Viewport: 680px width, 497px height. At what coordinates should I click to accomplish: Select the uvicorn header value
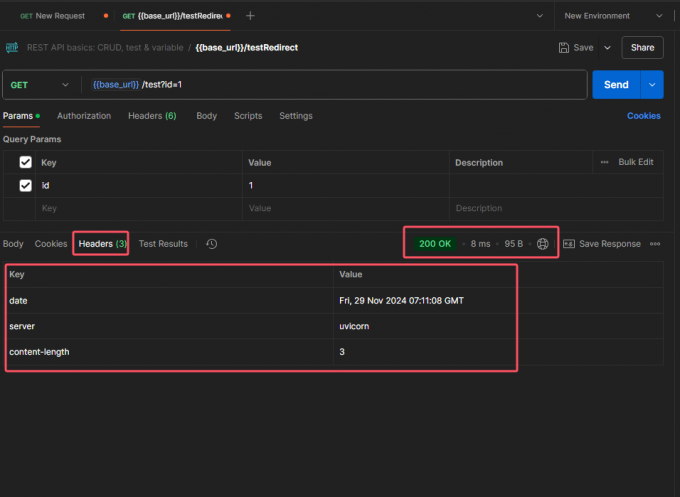354,326
